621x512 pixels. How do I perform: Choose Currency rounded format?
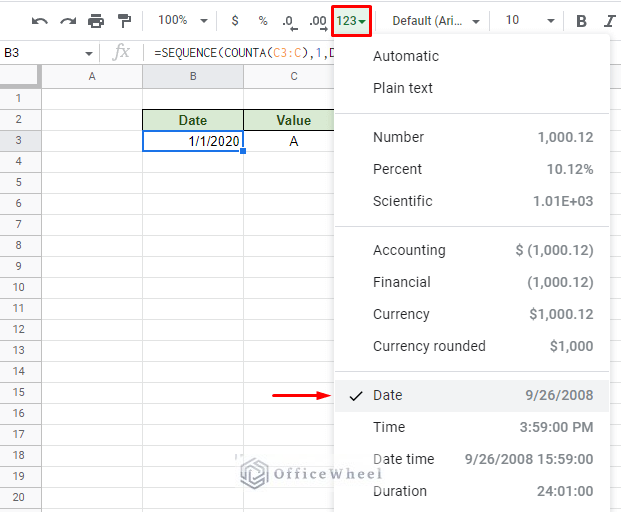click(x=472, y=346)
